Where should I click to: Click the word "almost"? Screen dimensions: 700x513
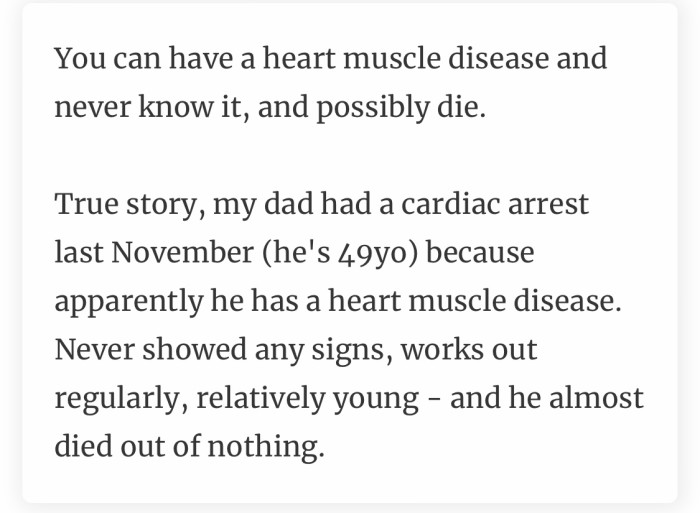tap(596, 398)
